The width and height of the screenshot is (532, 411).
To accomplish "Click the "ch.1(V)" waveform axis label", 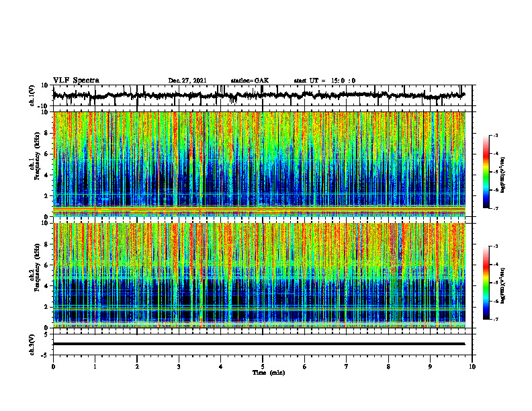I will (x=32, y=95).
